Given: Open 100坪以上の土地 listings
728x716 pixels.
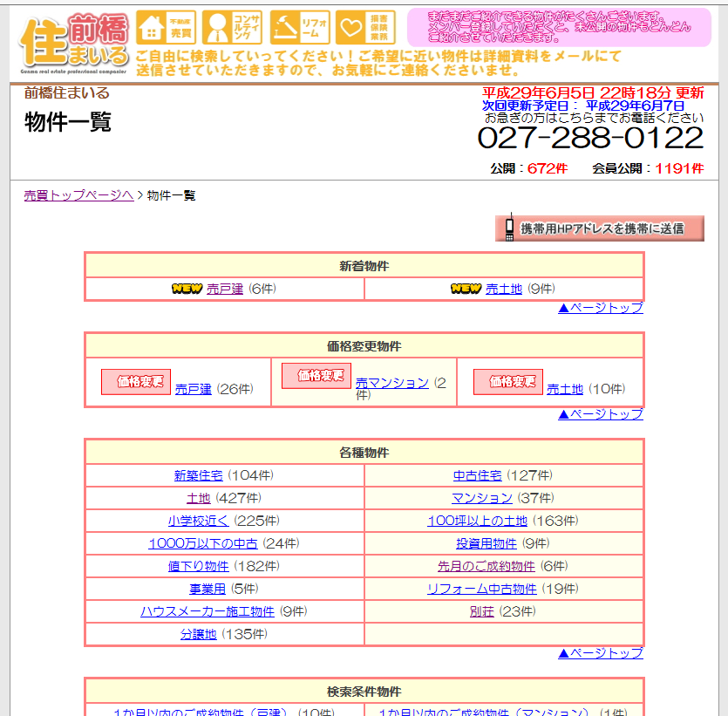Looking at the screenshot, I should tap(477, 521).
